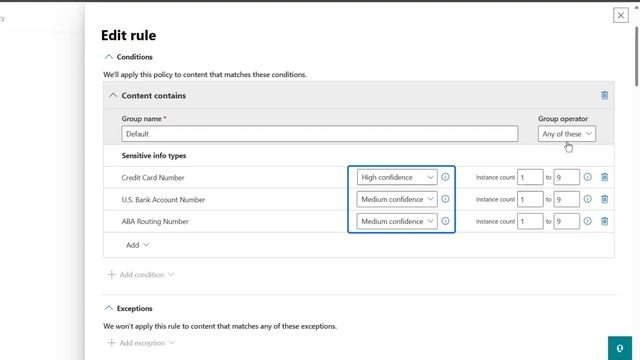The height and width of the screenshot is (360, 640).
Task: Collapse the Content contains group
Action: (113, 96)
